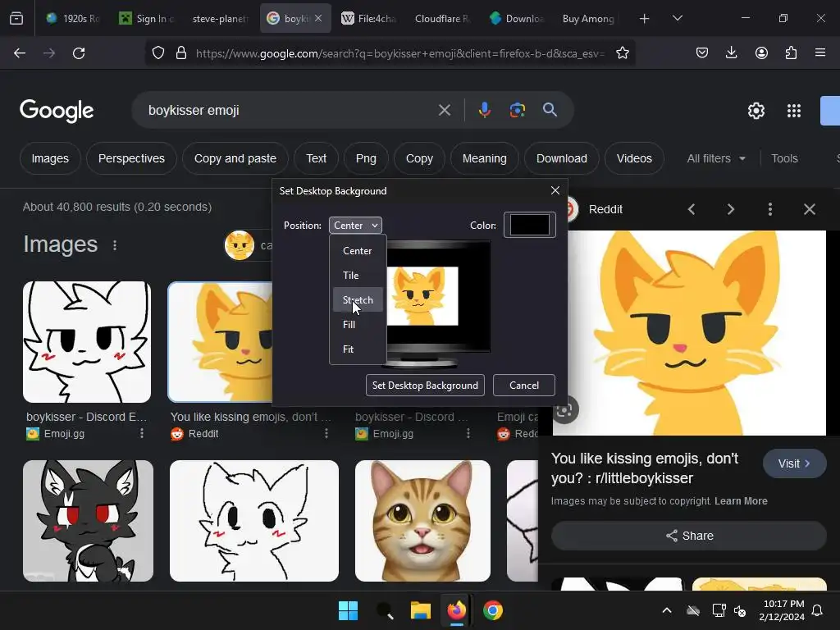Bookmark this page with the star icon
This screenshot has height=630, width=840.
[622, 53]
